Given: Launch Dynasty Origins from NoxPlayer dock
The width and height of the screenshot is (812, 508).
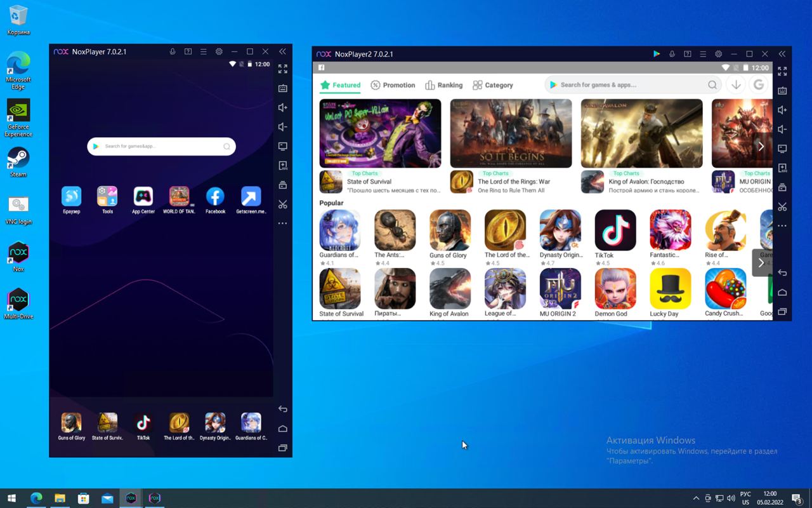Looking at the screenshot, I should click(x=215, y=423).
